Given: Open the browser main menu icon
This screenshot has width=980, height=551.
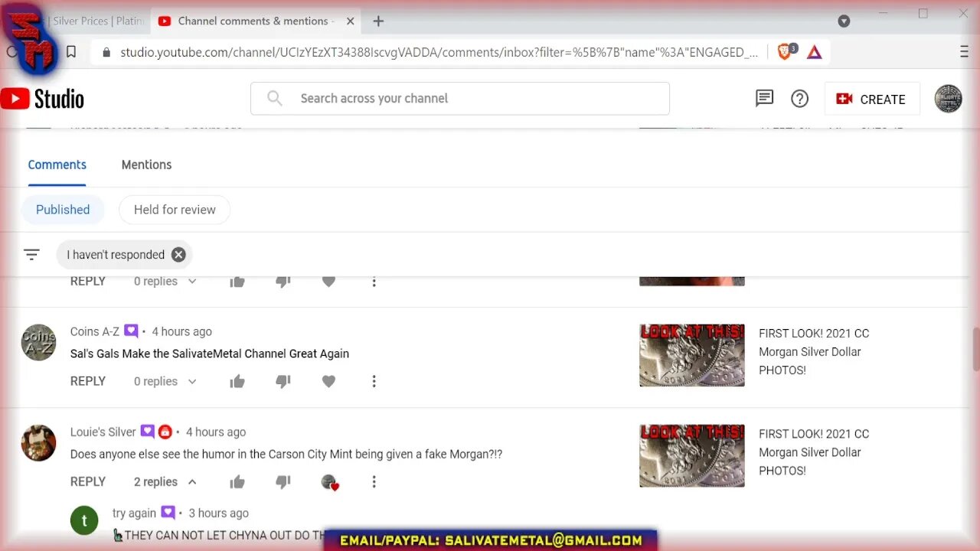Looking at the screenshot, I should coord(964,52).
